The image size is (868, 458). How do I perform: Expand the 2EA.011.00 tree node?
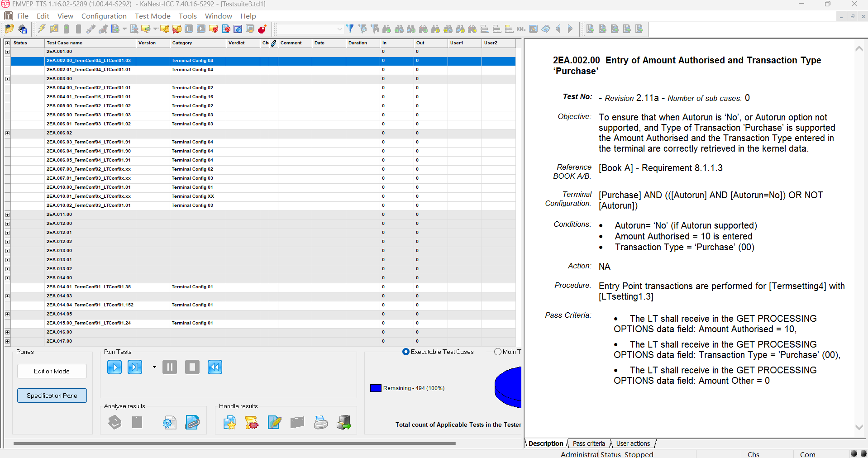tap(7, 215)
